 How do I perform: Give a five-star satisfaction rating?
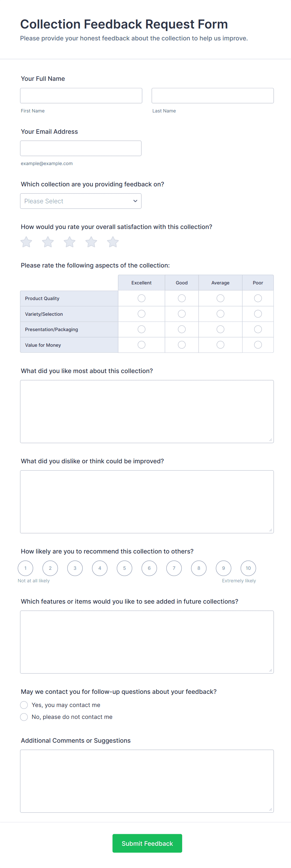tap(113, 242)
